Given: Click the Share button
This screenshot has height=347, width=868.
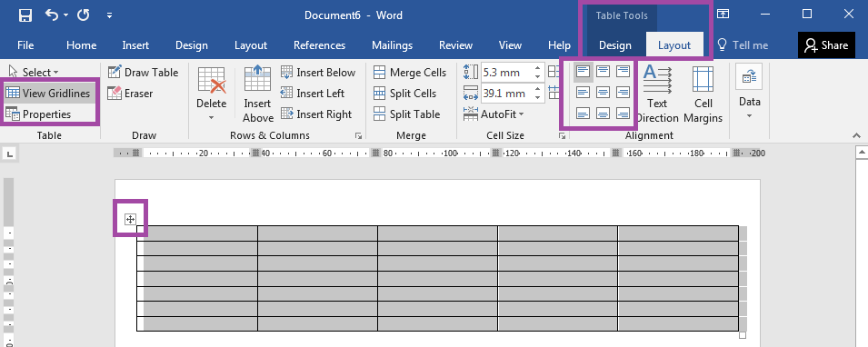Looking at the screenshot, I should pos(826,45).
